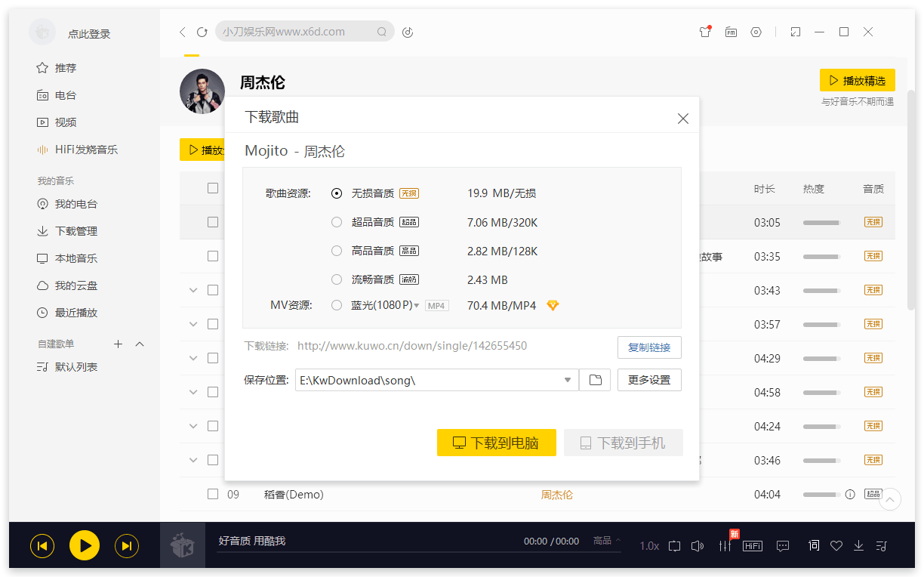The height and width of the screenshot is (577, 924).
Task: Open the save location dropdown
Action: (568, 380)
